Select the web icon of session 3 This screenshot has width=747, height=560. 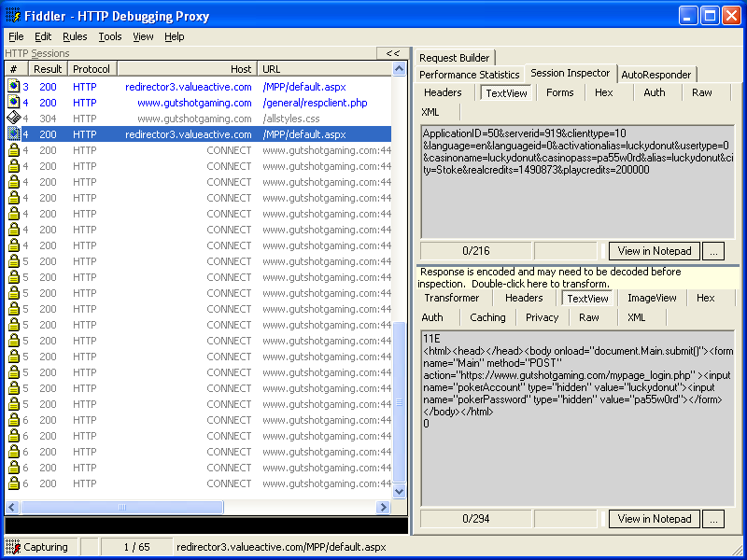pos(14,87)
